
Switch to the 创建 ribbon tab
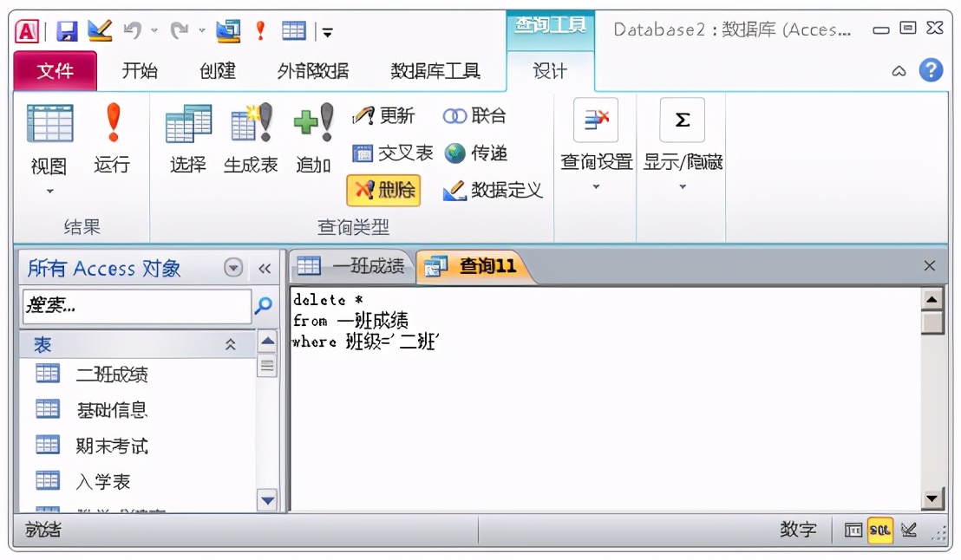click(x=218, y=71)
